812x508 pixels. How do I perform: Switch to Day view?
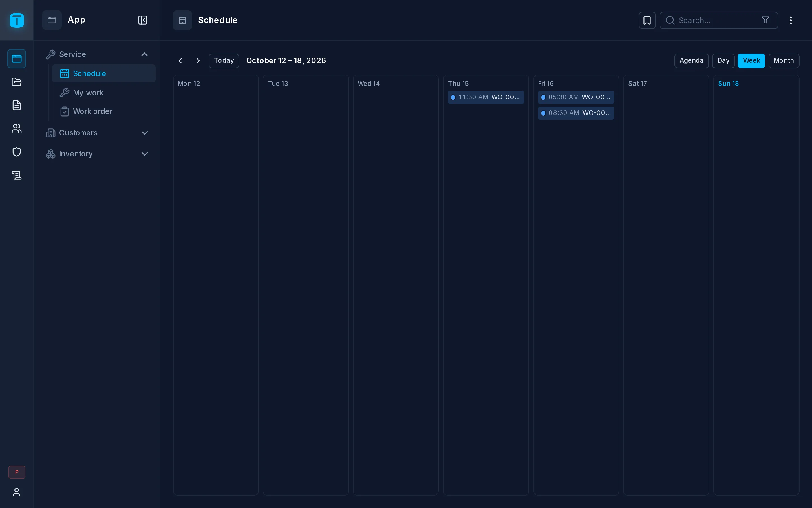(723, 61)
